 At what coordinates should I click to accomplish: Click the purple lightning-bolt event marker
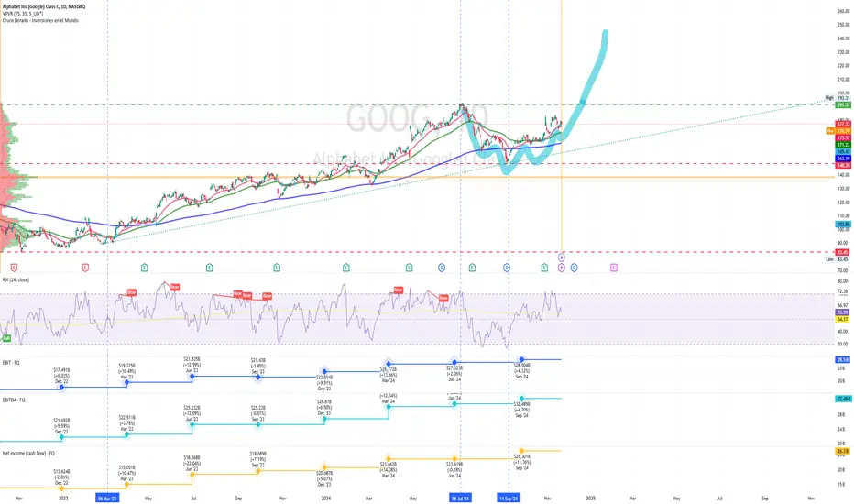click(562, 268)
